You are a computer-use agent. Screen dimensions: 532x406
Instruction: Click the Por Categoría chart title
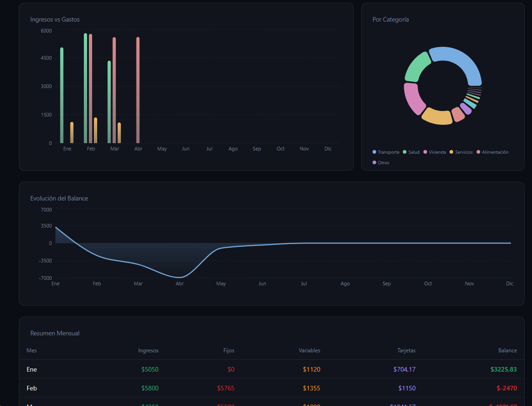click(x=390, y=19)
